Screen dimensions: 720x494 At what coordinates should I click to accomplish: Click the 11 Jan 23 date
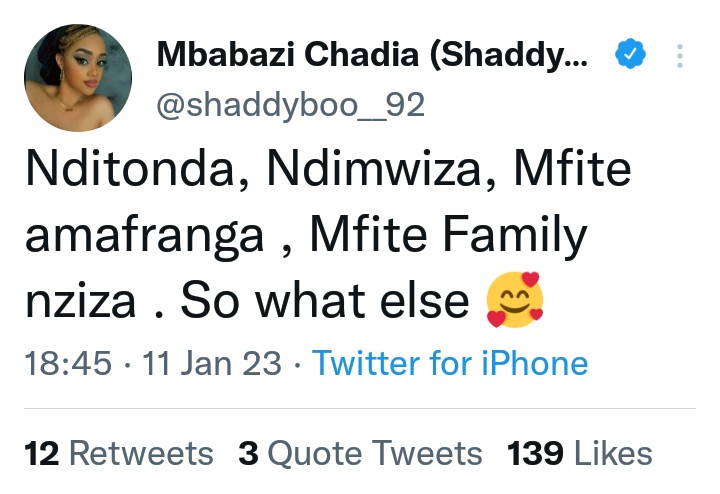[211, 364]
